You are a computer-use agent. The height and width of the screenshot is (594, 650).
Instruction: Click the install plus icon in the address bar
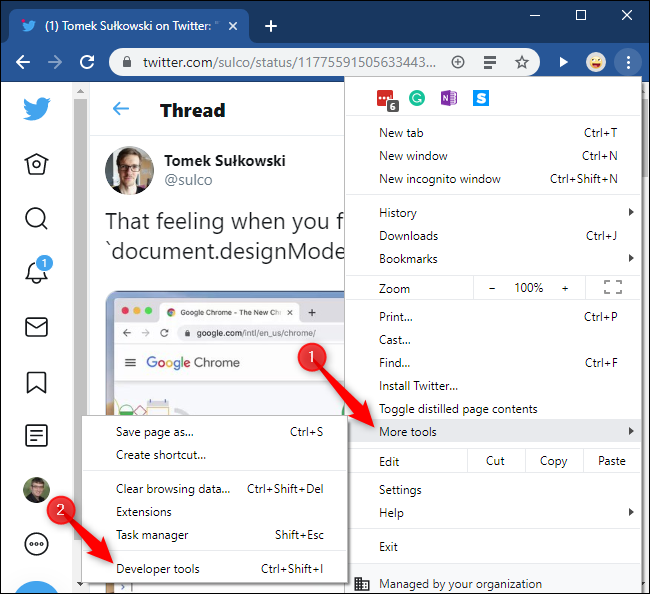coord(458,62)
